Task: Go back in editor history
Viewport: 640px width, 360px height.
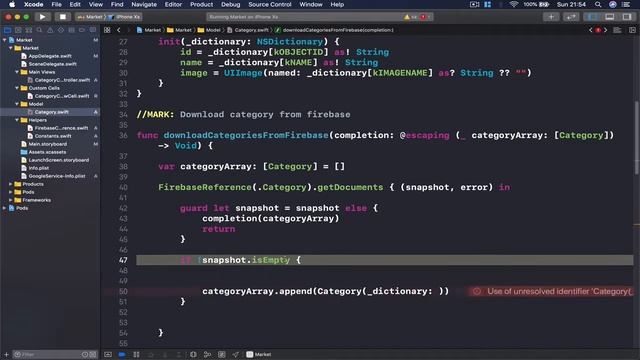Action: (x=119, y=30)
